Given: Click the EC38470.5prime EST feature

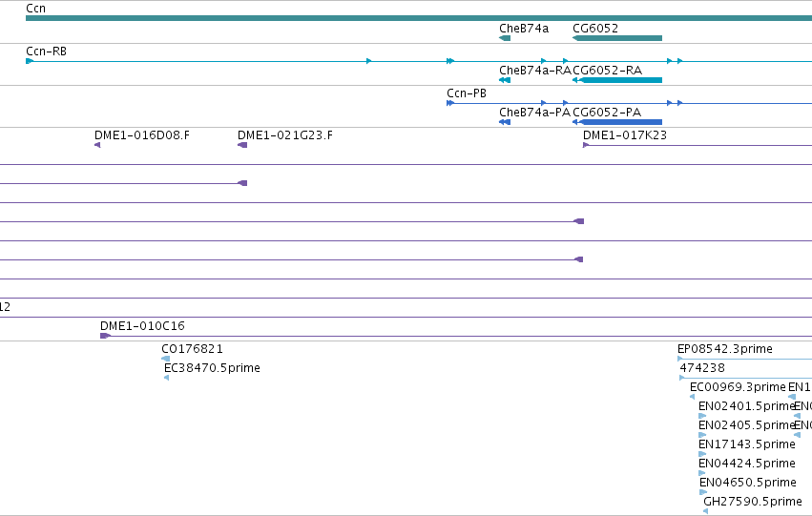Looking at the screenshot, I should coord(166,378).
